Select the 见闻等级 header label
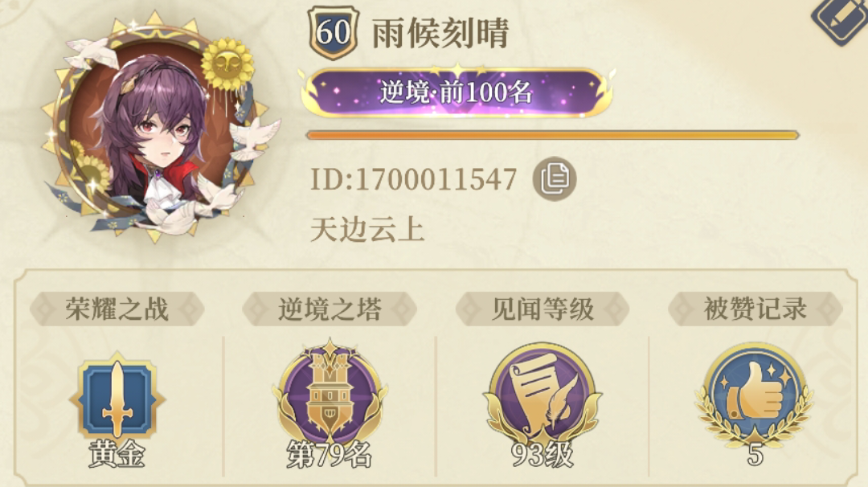 point(542,309)
